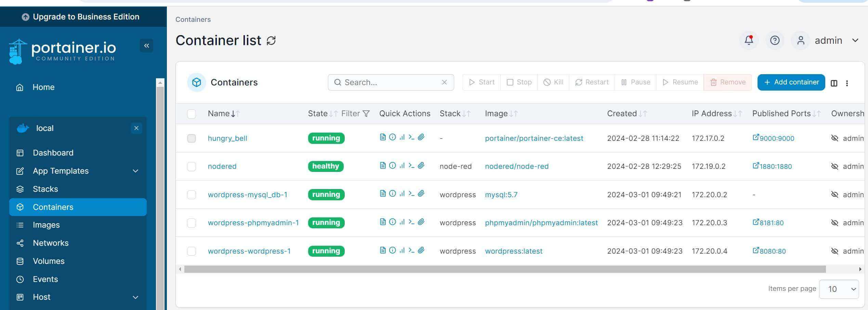868x310 pixels.
Task: Focus the container Search field
Action: coord(391,82)
